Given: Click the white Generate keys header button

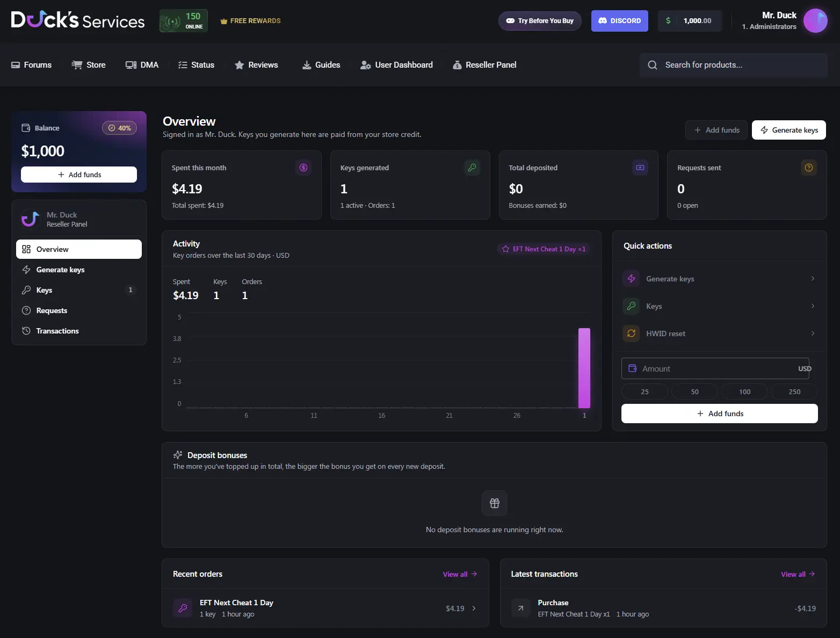Looking at the screenshot, I should 789,130.
